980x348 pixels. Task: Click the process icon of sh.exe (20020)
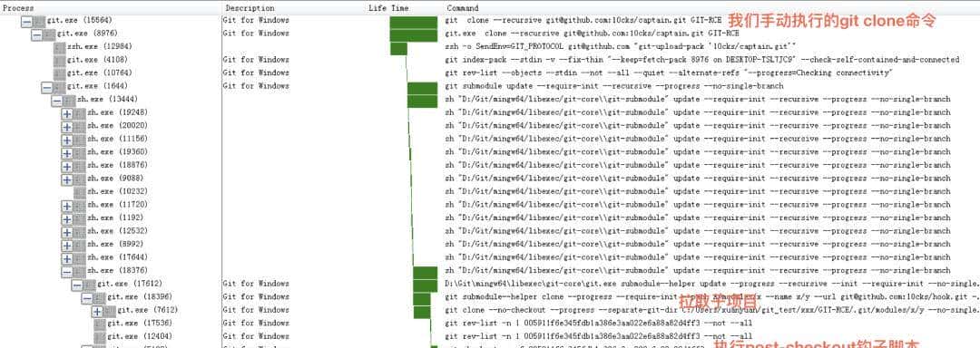[79, 126]
